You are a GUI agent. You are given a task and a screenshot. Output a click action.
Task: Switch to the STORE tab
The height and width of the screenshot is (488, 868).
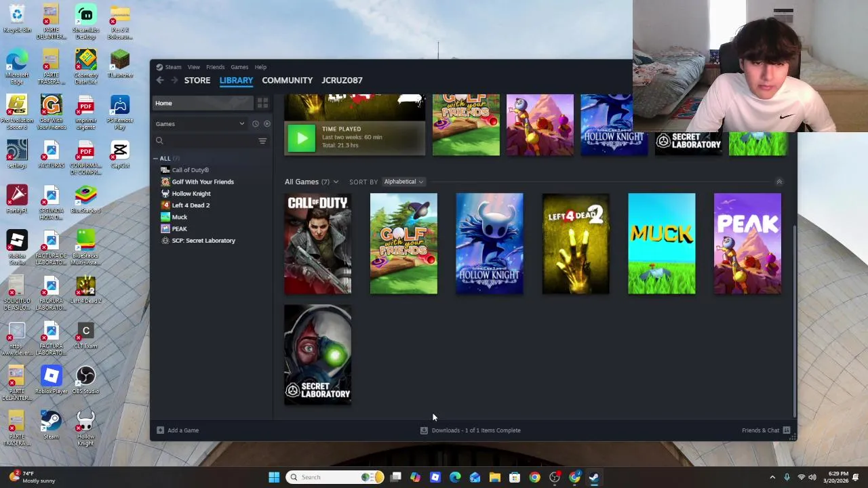tap(197, 80)
